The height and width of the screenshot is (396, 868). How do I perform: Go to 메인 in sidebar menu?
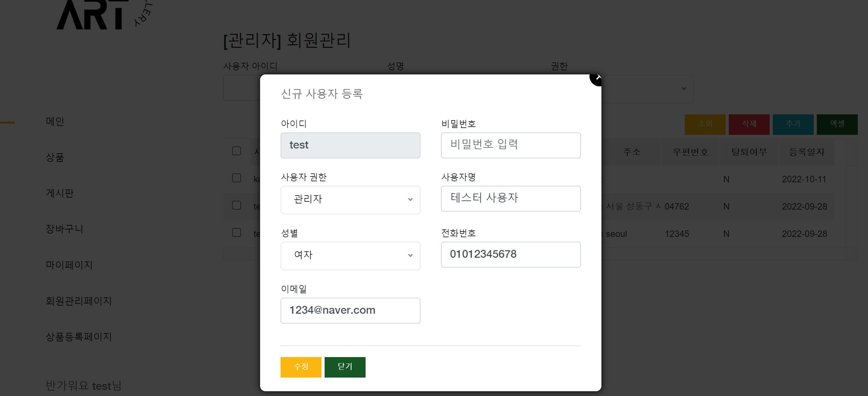(x=55, y=122)
